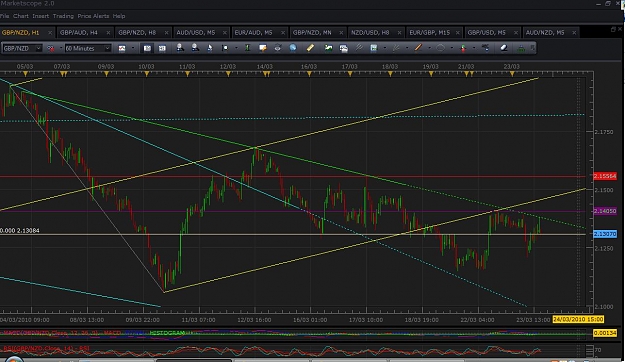Select the crosshair marker tool
Viewport: 625px width, 362px height.
[x=225, y=48]
